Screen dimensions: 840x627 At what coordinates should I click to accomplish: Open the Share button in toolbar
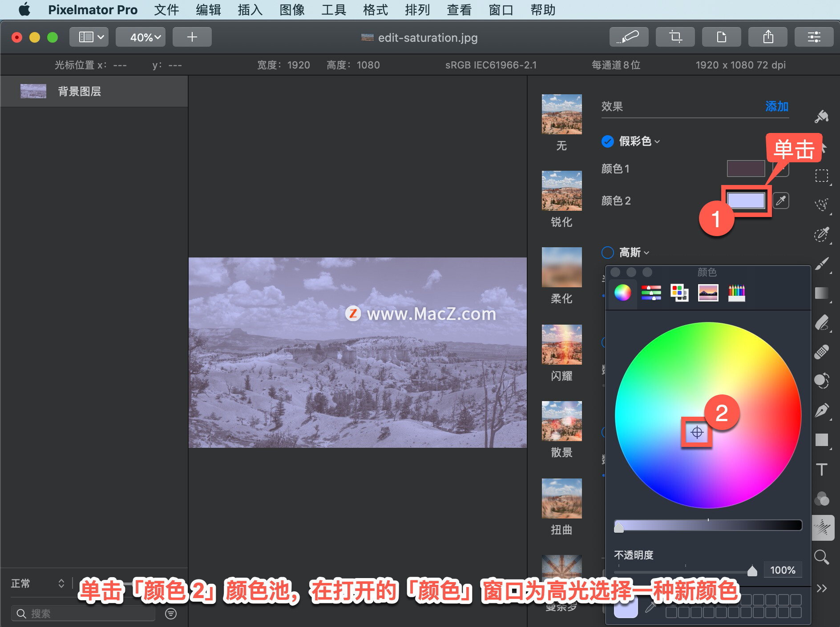pyautogui.click(x=767, y=37)
